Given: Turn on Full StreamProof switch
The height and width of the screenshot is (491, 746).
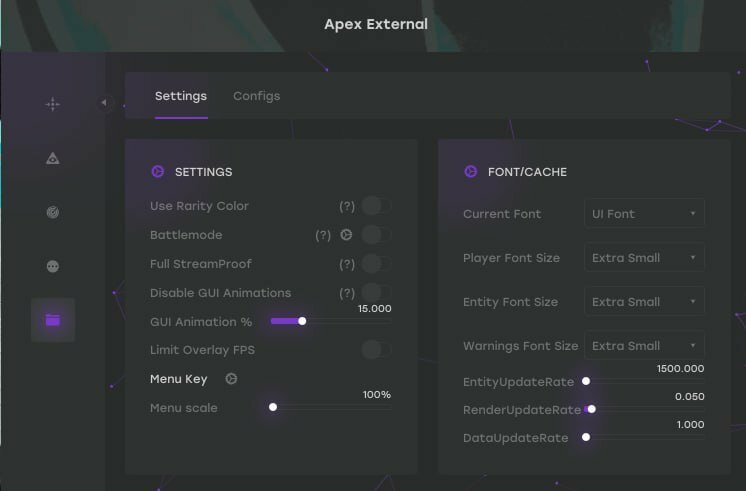Looking at the screenshot, I should pos(376,264).
